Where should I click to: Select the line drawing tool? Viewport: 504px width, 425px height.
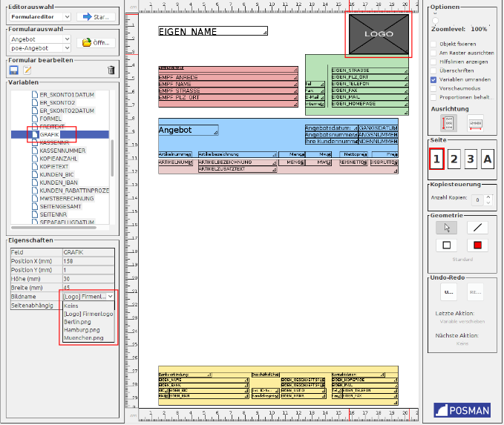click(477, 228)
